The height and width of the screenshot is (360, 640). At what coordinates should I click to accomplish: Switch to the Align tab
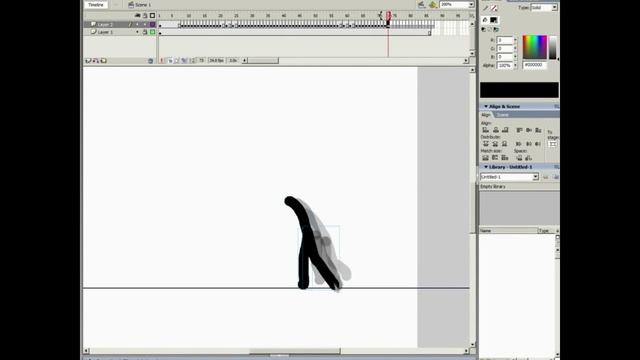(486, 115)
